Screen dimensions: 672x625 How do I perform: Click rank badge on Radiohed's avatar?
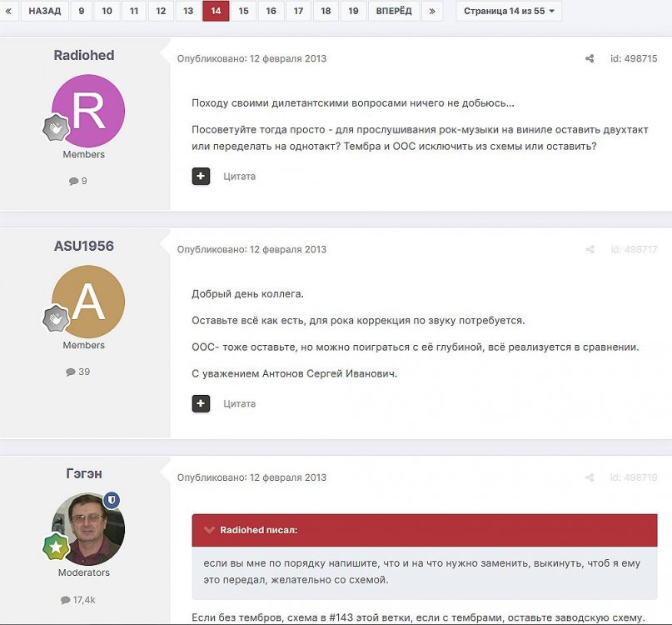tap(56, 127)
